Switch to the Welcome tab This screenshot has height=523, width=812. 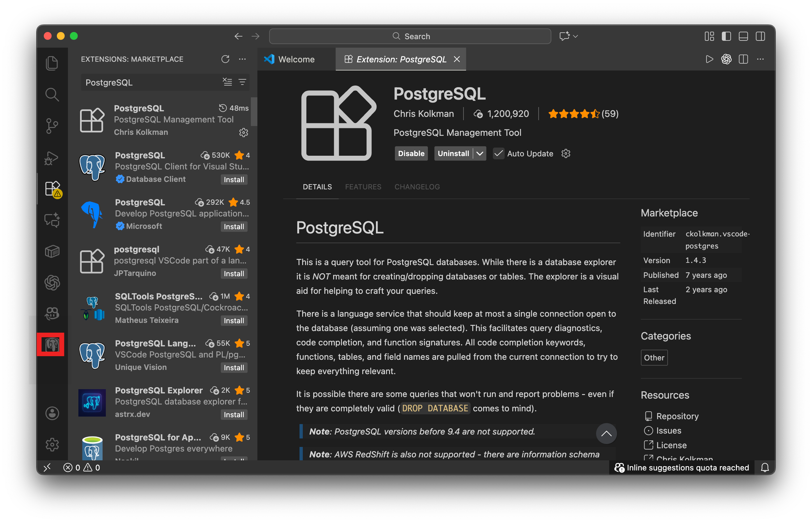[296, 59]
